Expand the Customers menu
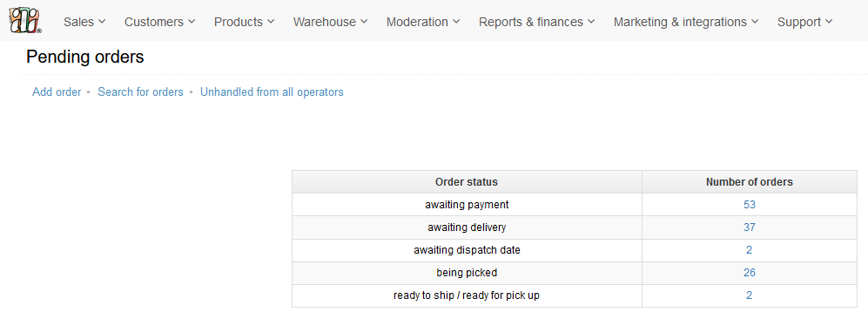Viewport: 868px width, 319px height. pyautogui.click(x=159, y=22)
